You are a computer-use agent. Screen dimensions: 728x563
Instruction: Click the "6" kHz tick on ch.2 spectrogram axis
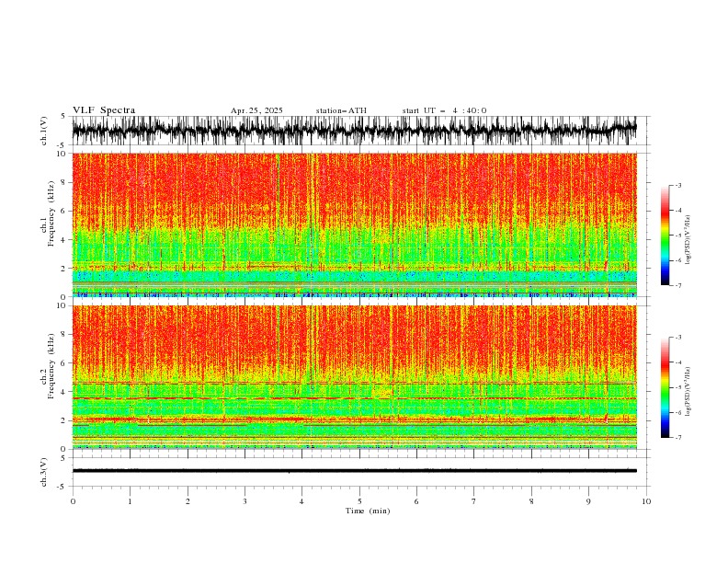pyautogui.click(x=64, y=362)
